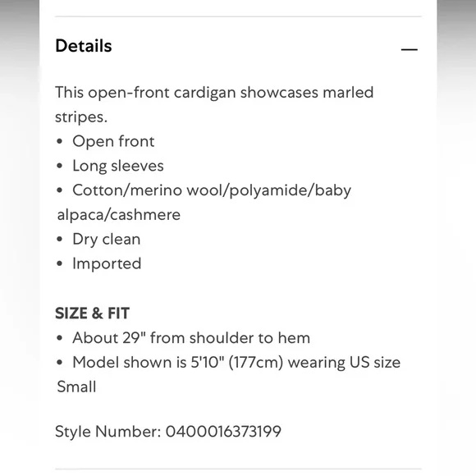Screen dimensions: 476x476
Task: Click the 'Cotton/merino wool/polyamide/baby' material line
Action: pos(212,190)
